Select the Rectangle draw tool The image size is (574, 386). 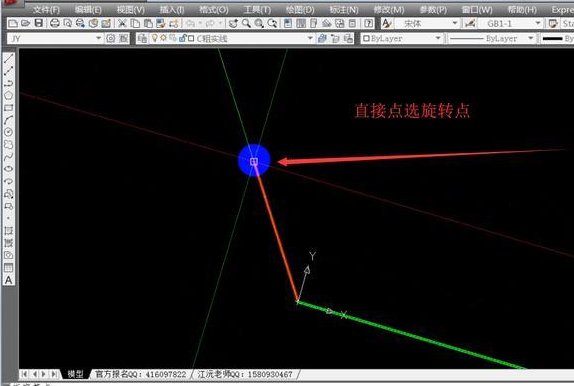8,108
